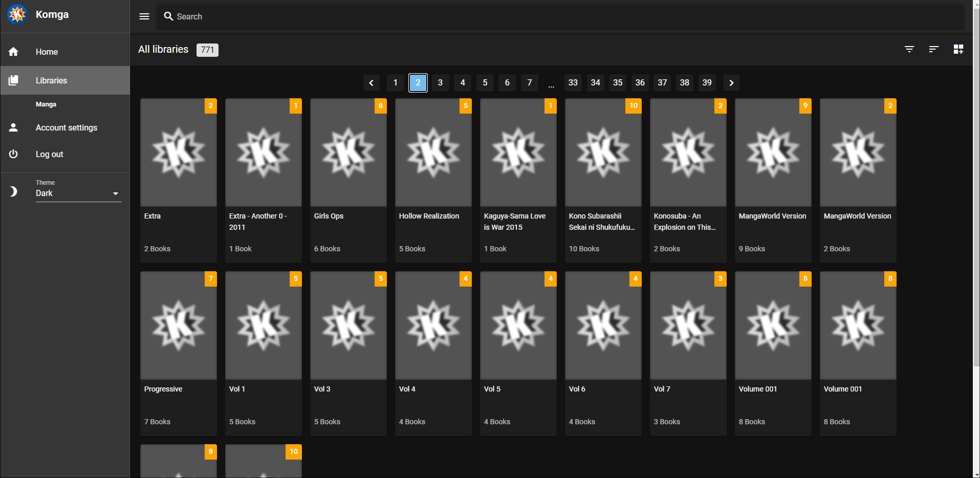Navigate to page 39

(707, 82)
